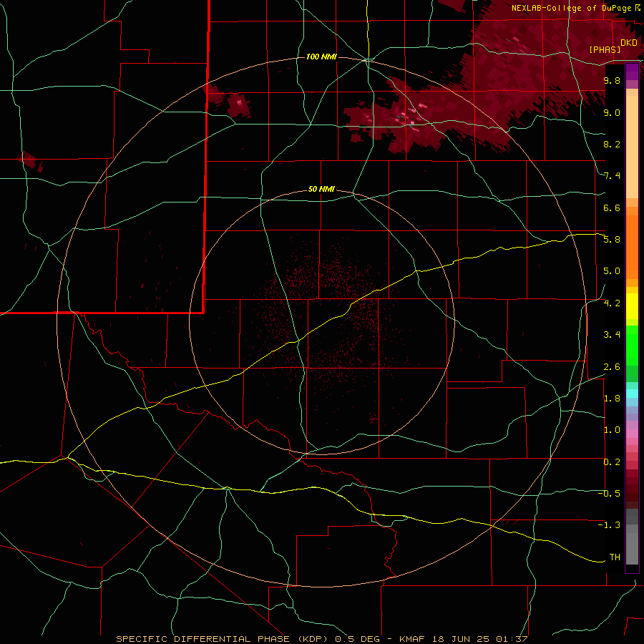The image size is (644, 644).
Task: Pick the light peach color bar segment
Action: point(632,147)
